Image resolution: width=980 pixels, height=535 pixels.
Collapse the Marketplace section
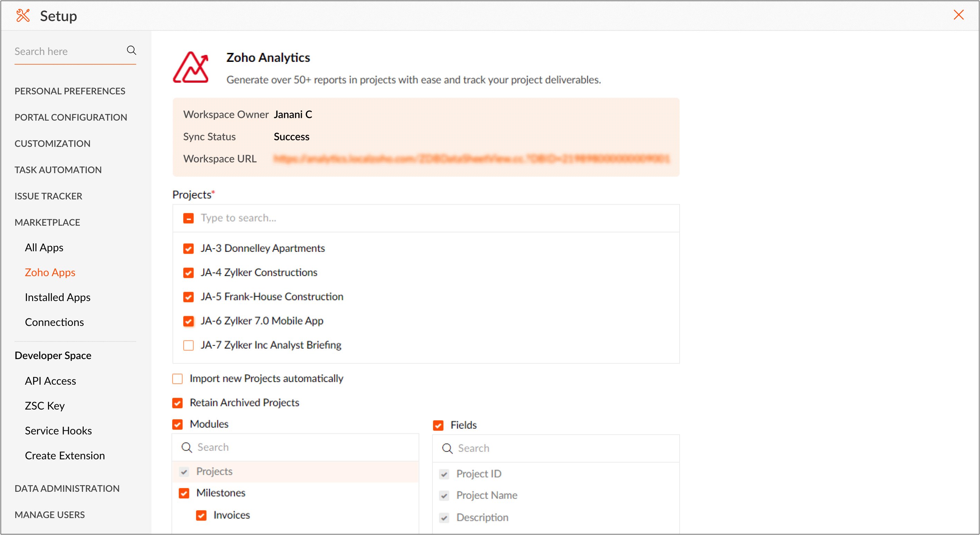(47, 222)
